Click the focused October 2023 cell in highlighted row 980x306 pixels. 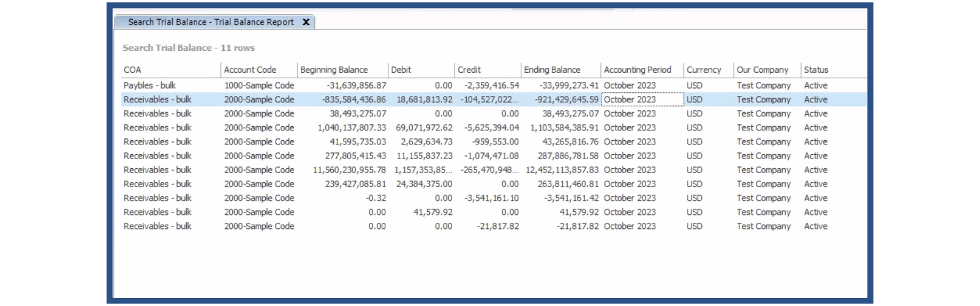pos(643,100)
